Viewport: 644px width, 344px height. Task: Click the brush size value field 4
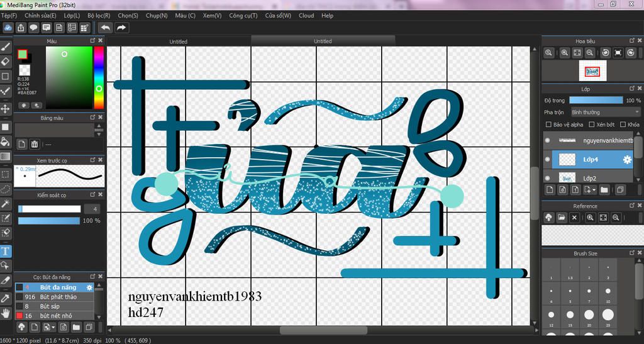92,209
